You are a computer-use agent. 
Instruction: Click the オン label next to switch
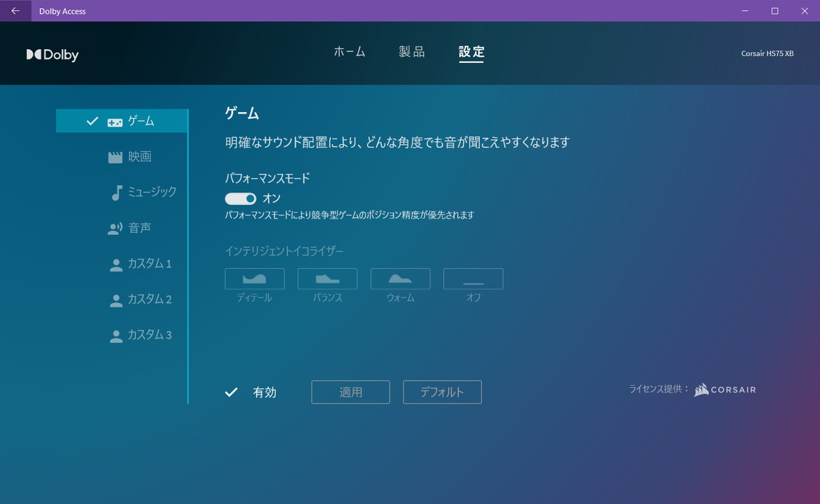point(271,198)
